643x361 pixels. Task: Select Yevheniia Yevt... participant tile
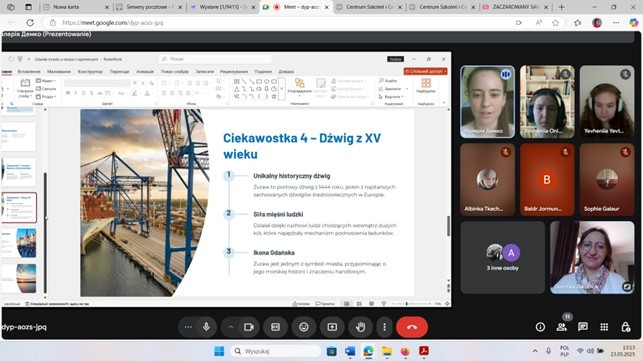click(607, 102)
